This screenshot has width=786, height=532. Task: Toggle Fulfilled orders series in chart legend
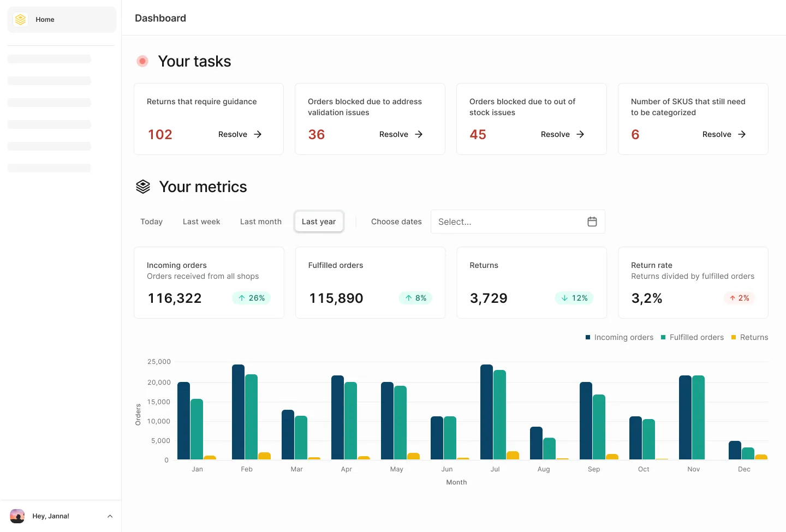pyautogui.click(x=692, y=337)
